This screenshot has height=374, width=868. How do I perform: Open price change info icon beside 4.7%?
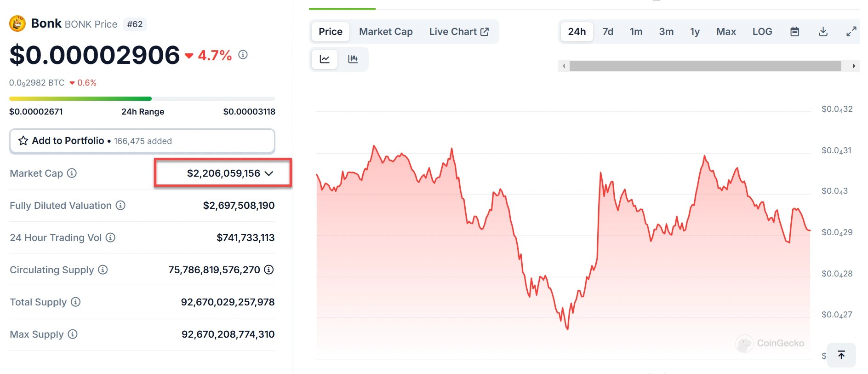[x=243, y=55]
